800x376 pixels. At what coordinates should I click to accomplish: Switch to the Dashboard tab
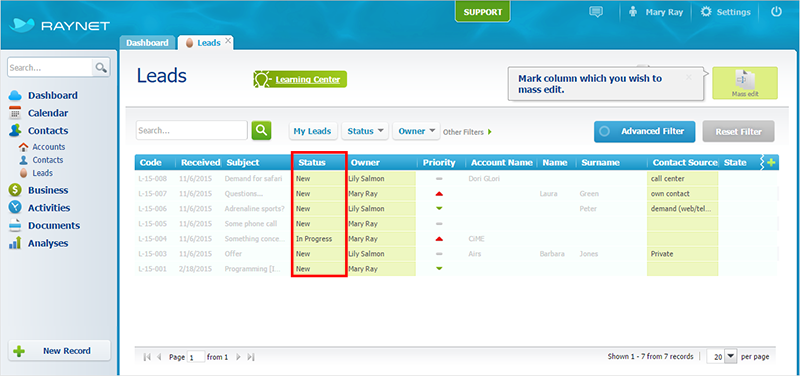point(147,43)
